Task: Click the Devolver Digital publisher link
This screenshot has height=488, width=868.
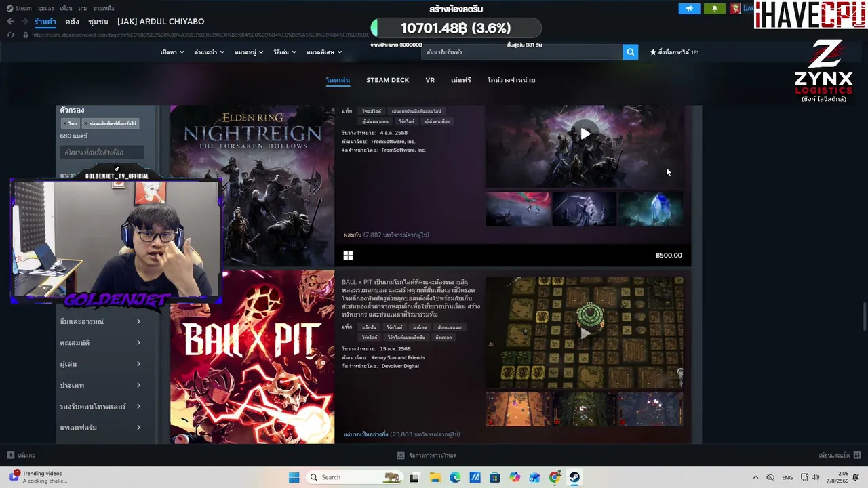Action: pyautogui.click(x=400, y=366)
